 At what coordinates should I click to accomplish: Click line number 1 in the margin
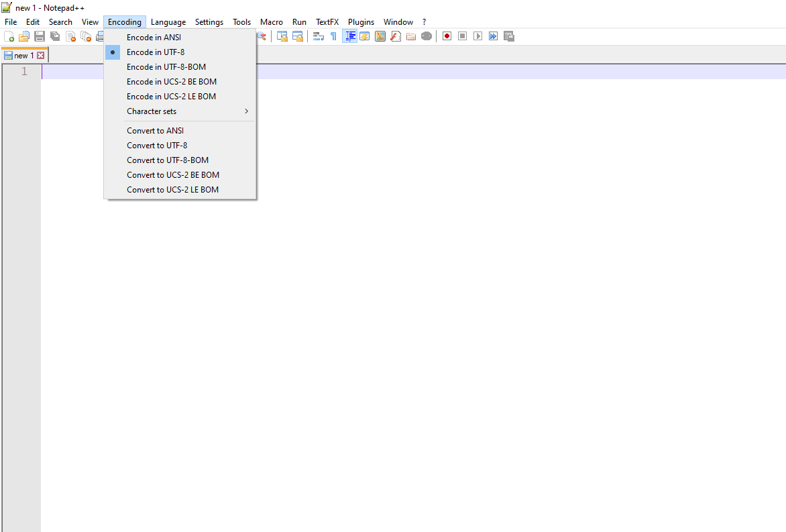pos(24,71)
